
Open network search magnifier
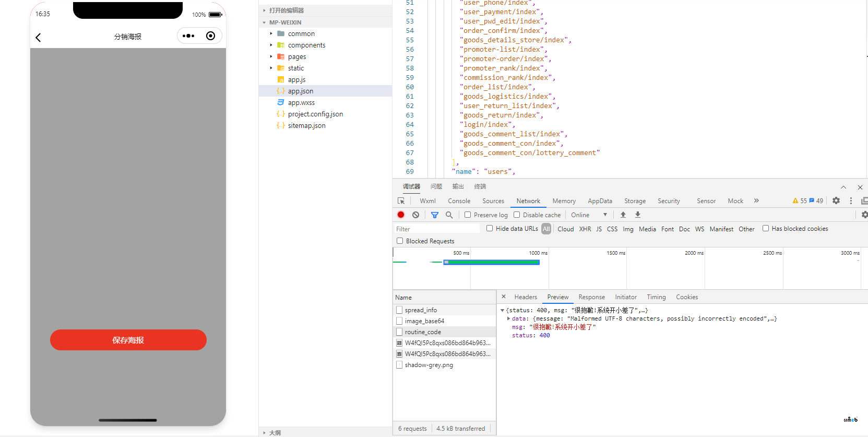tap(449, 215)
